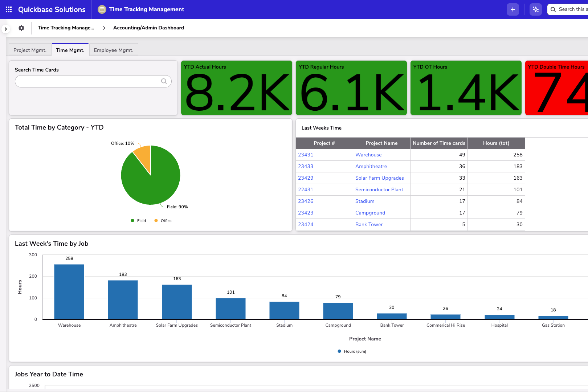Expand the Accounting/Admin Dashboard breadcrumb item

[x=148, y=28]
